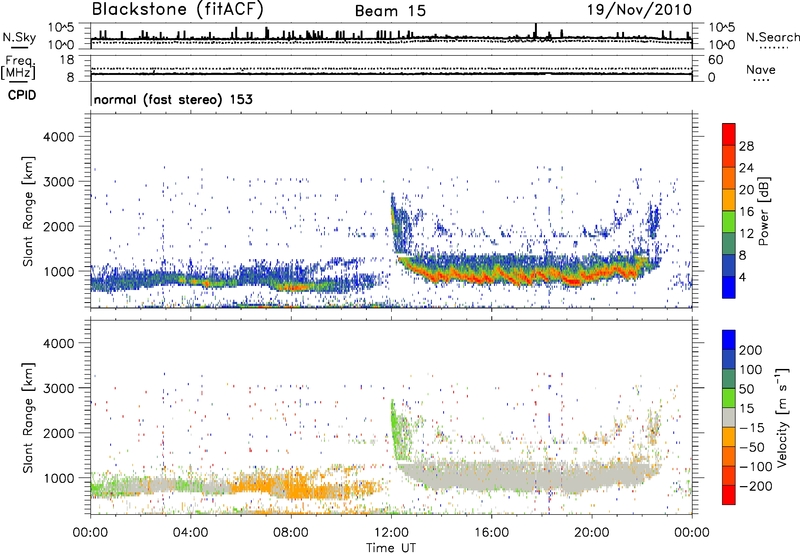Click the '19/Nov/2010' date text
The height and width of the screenshot is (554, 800).
point(640,10)
